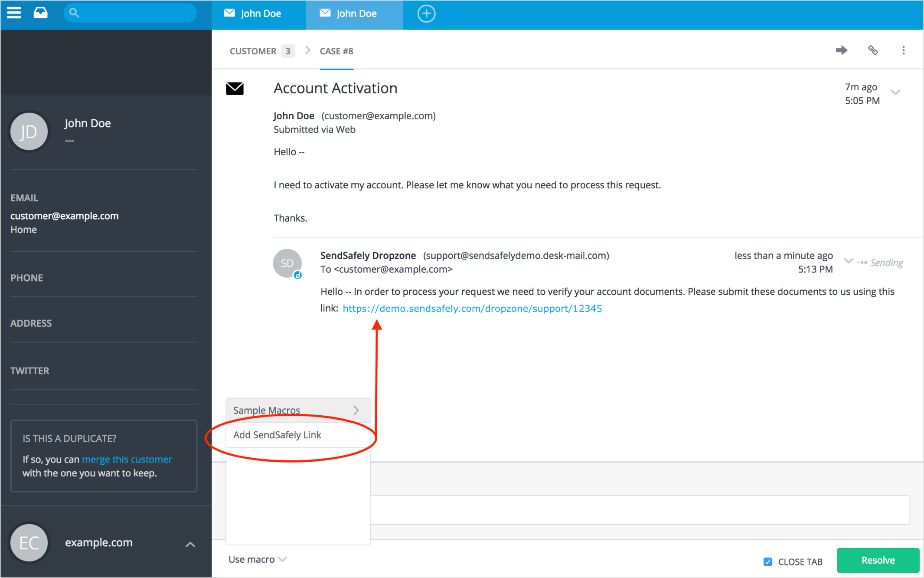Open John Doe's JD avatar circle
924x578 pixels.
(29, 131)
